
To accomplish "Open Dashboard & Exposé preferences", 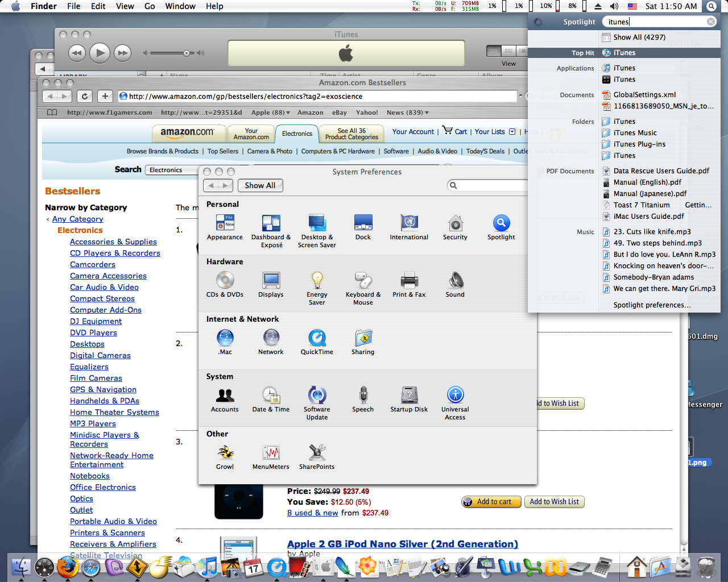I will (271, 231).
